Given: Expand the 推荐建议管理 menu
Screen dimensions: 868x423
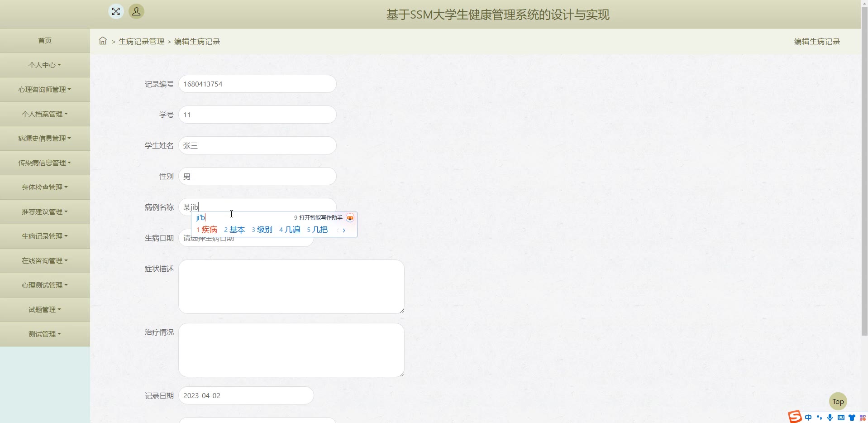Looking at the screenshot, I should (45, 211).
